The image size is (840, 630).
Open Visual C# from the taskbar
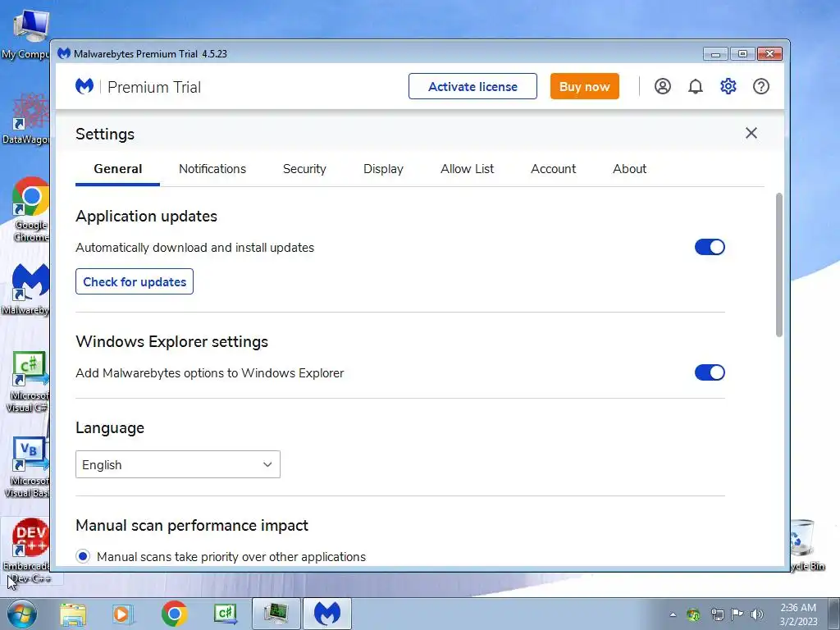pos(225,614)
